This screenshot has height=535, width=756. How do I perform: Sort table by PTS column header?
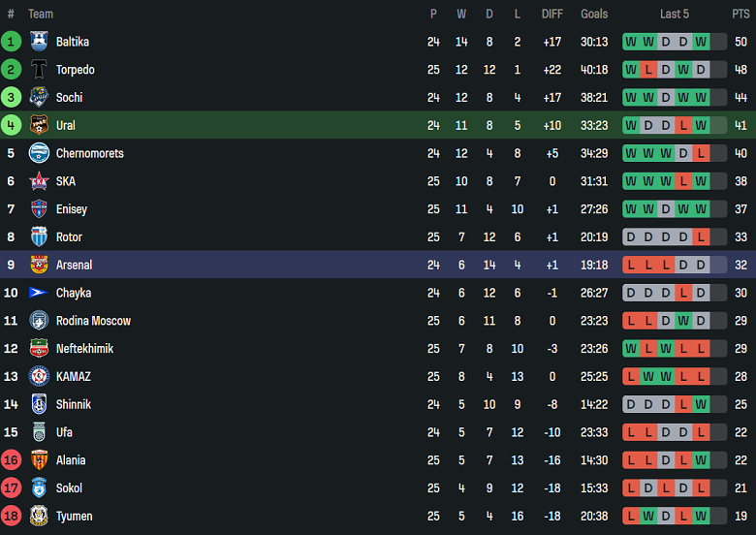740,14
